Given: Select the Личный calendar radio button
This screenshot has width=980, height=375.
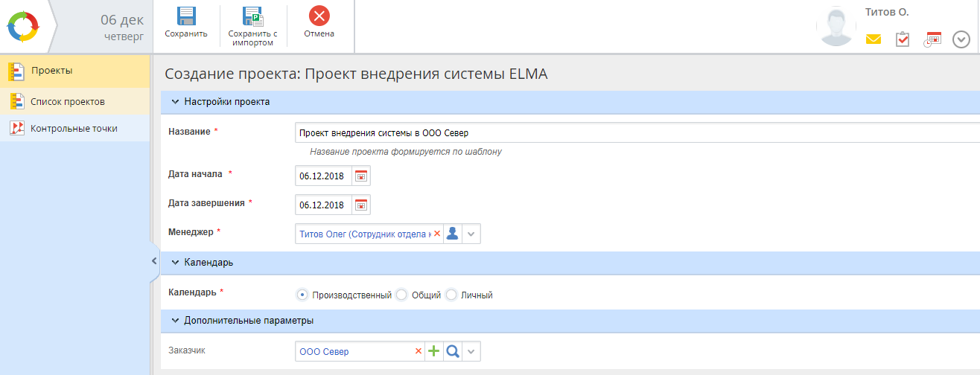Looking at the screenshot, I should click(x=451, y=295).
